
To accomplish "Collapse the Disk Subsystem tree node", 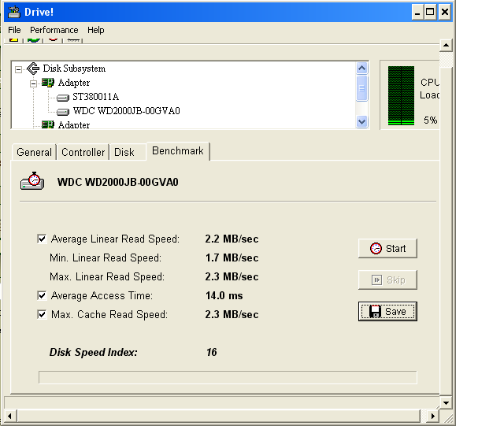I will click(19, 69).
